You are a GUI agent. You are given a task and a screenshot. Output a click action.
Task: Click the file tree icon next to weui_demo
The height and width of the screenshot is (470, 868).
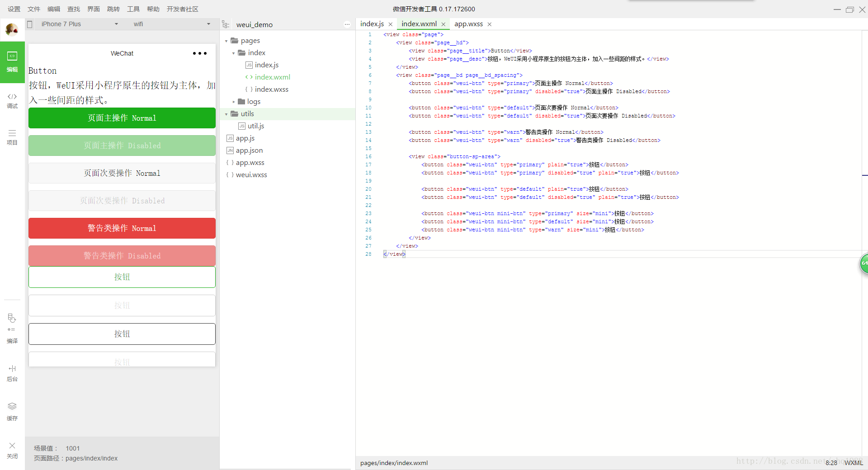(226, 24)
